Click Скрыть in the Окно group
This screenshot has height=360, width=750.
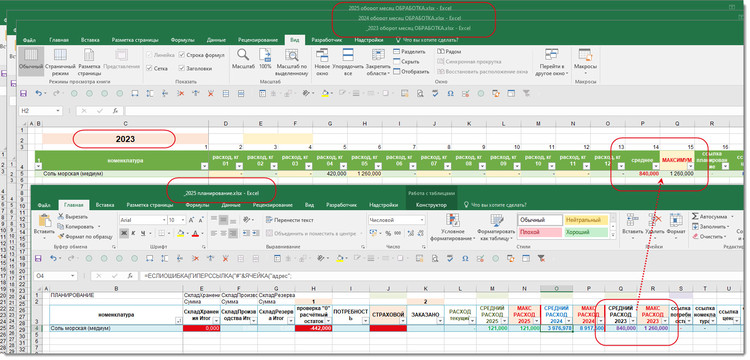(406, 62)
